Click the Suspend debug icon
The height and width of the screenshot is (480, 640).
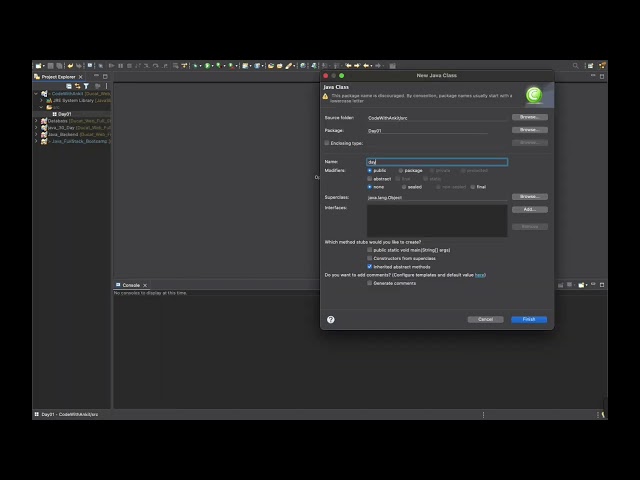click(120, 66)
